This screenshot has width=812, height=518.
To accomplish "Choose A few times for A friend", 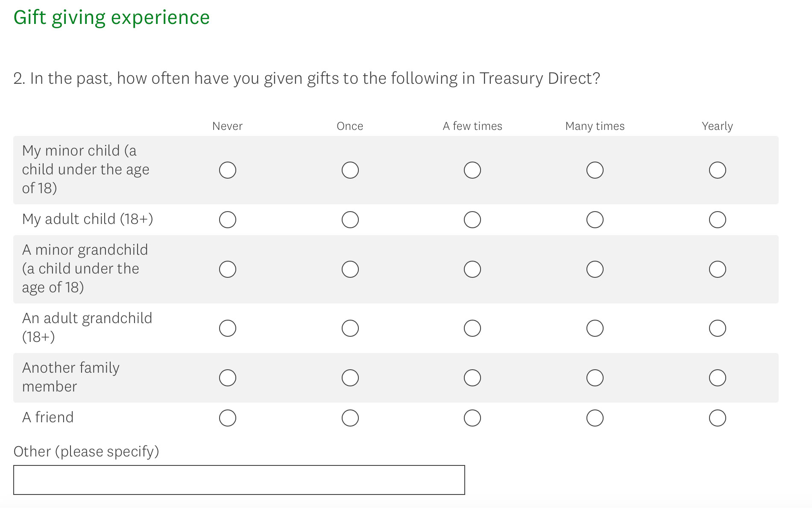I will tap(472, 418).
